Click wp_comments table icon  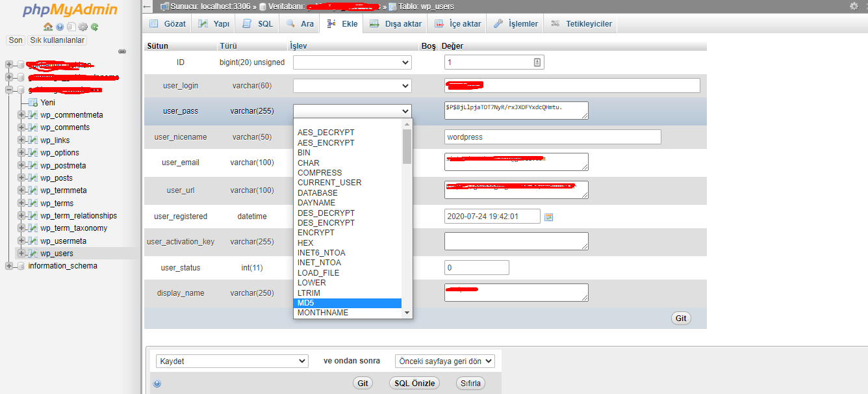[32, 127]
